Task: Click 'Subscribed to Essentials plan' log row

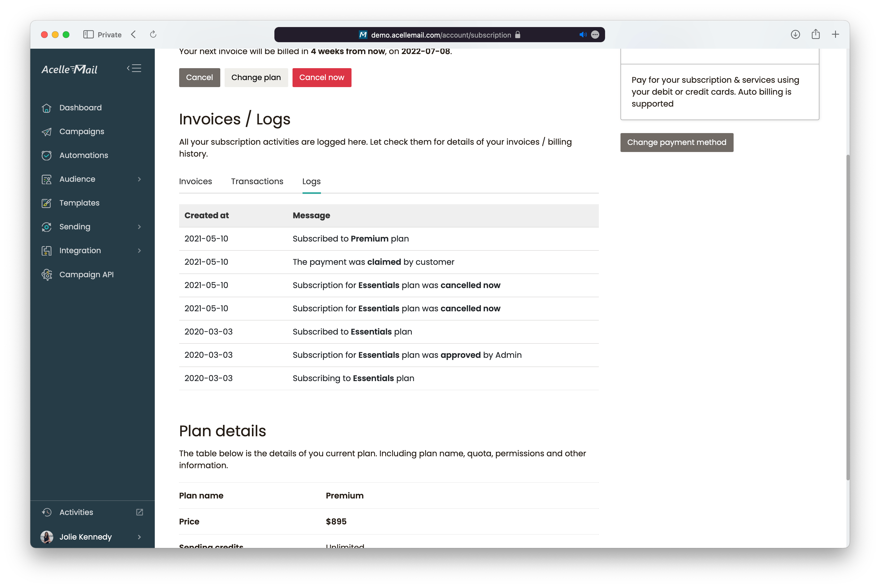Action: 389,332
